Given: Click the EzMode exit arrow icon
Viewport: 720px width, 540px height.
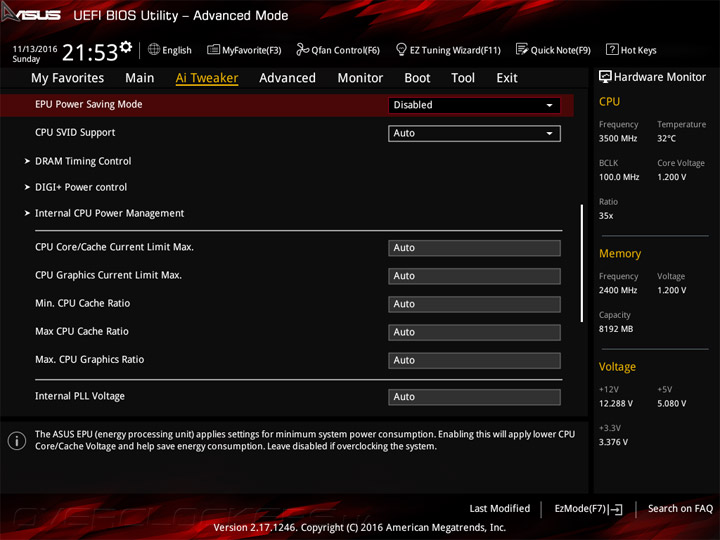Looking at the screenshot, I should [616, 509].
